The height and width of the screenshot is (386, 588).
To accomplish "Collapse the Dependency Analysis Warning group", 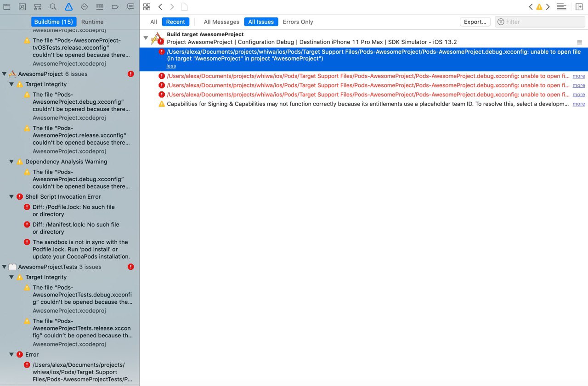I will (12, 162).
